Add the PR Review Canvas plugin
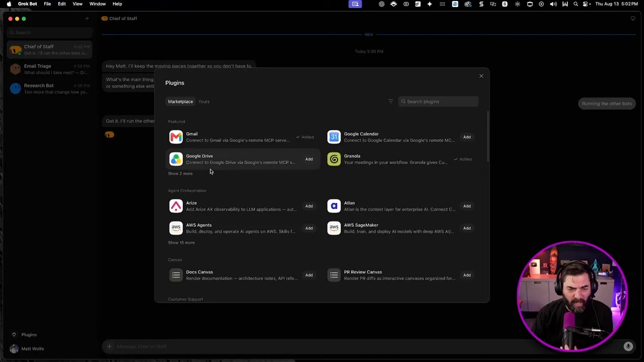 point(467,275)
